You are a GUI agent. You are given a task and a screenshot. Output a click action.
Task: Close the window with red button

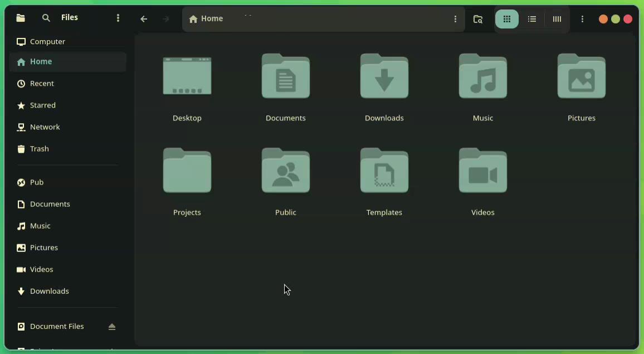click(x=628, y=19)
